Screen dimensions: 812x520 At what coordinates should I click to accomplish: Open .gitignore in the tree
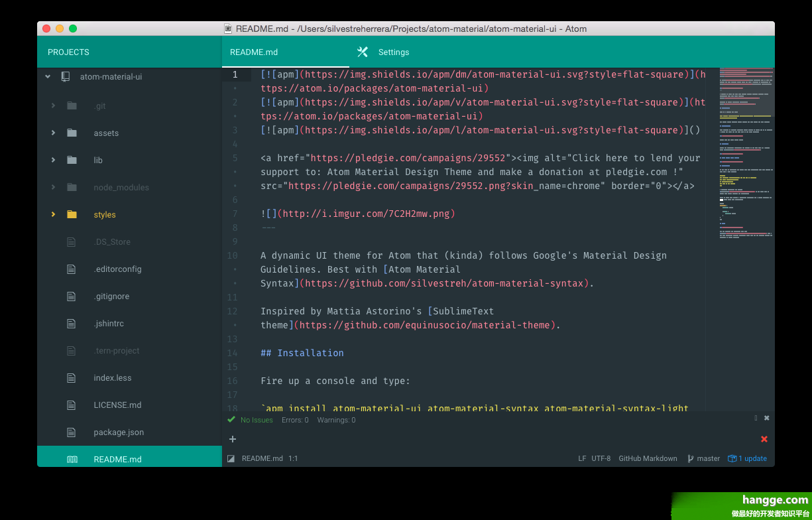pos(111,296)
